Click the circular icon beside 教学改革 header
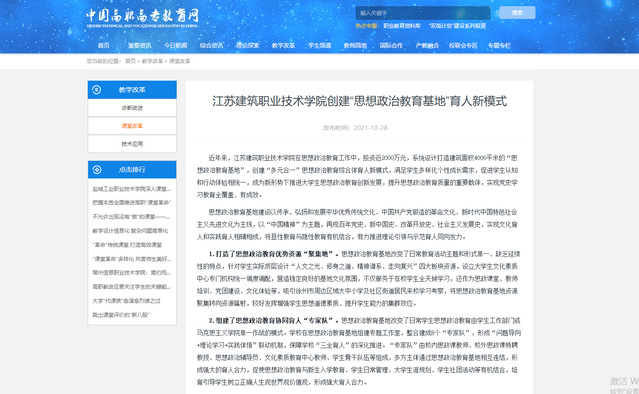Screen dimensions: 639x394 click(97, 90)
